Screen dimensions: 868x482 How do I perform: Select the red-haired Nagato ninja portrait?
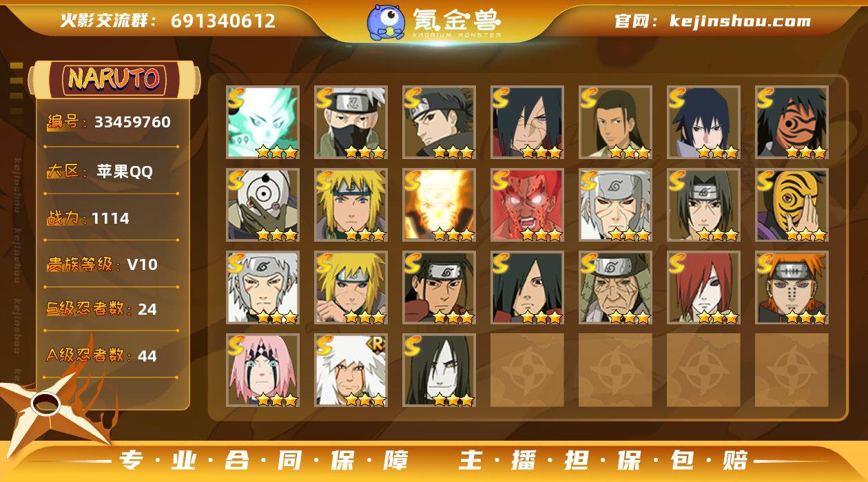[x=704, y=288]
